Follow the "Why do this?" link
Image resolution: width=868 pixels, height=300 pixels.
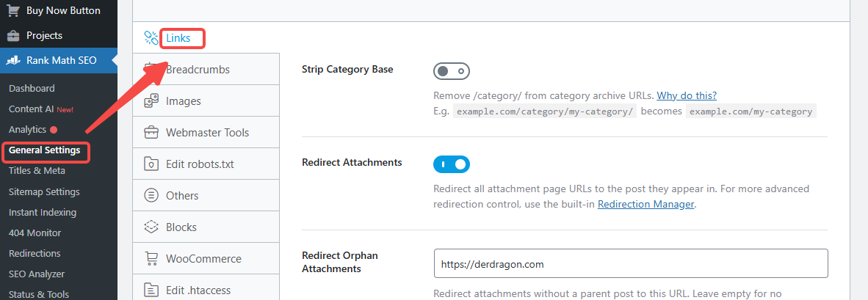coord(687,95)
